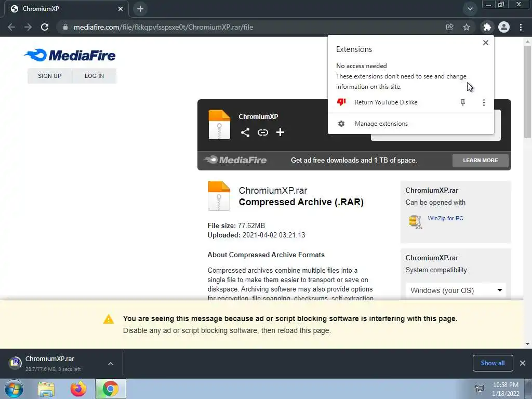532x399 pixels.
Task: Click the WinZip icon
Action: tap(416, 222)
